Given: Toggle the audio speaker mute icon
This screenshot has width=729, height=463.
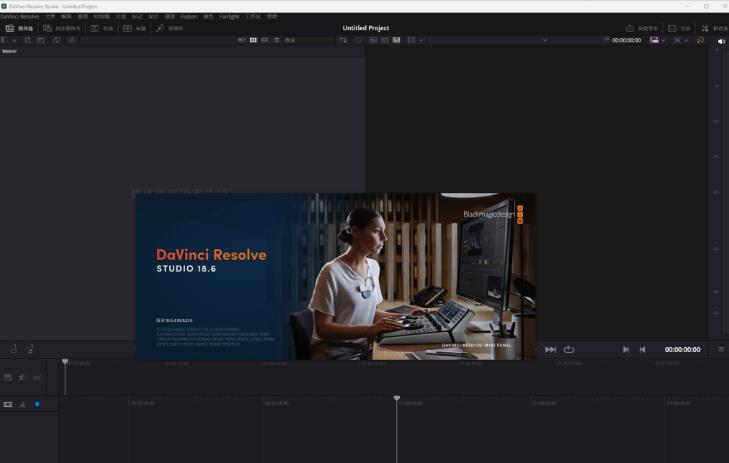Looking at the screenshot, I should pyautogui.click(x=721, y=41).
